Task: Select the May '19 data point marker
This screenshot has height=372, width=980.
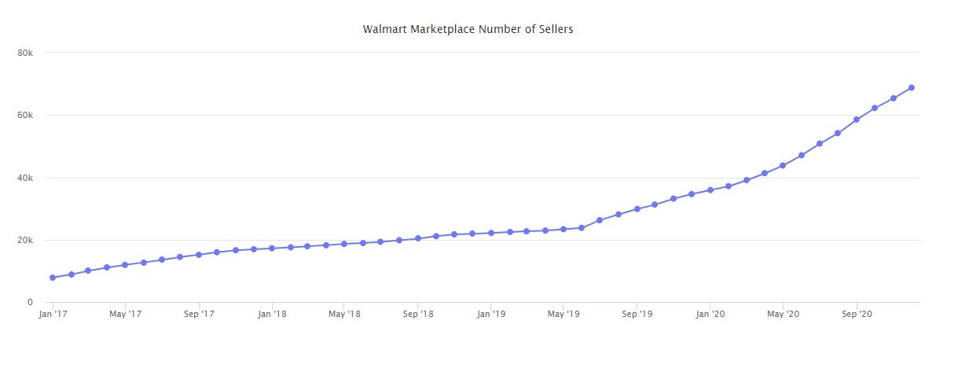Action: (563, 229)
